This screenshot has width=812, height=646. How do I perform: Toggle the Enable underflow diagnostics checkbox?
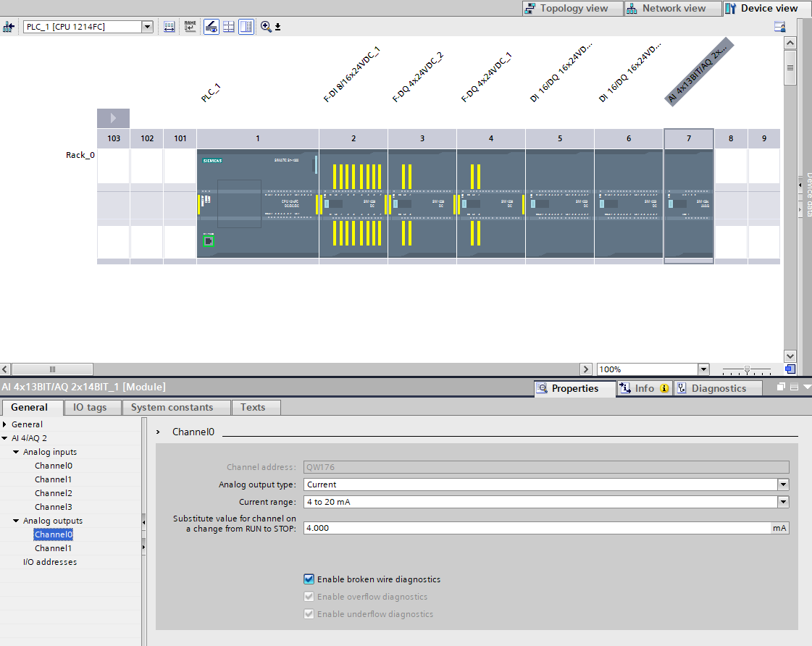pyautogui.click(x=309, y=614)
